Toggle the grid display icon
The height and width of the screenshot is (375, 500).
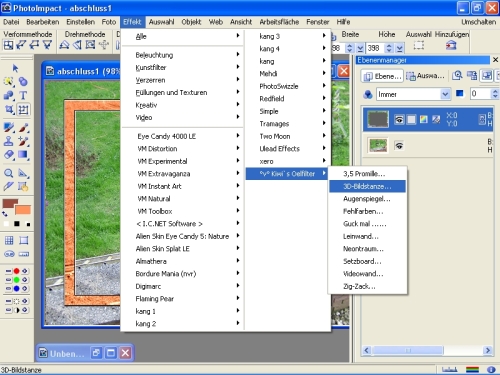(x=9, y=240)
